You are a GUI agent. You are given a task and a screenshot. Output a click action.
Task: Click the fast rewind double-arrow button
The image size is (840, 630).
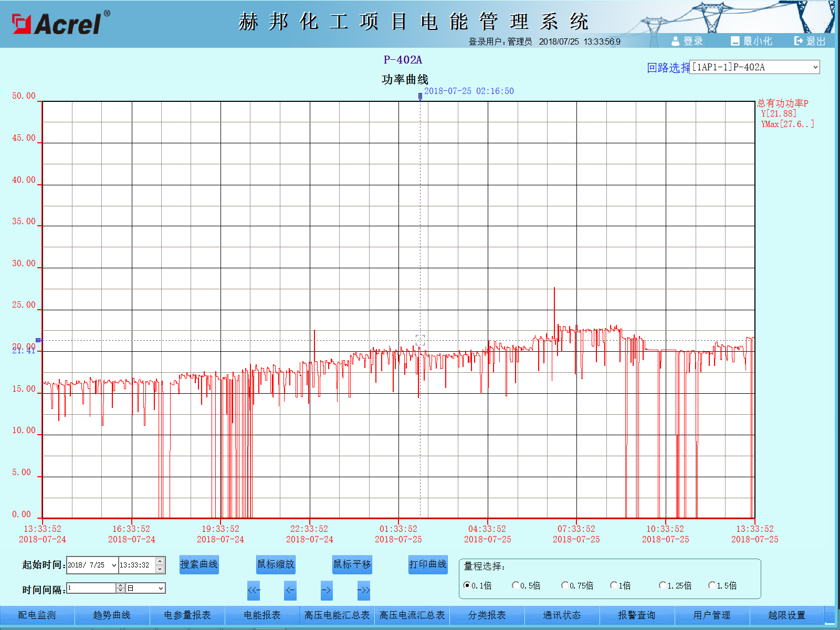pyautogui.click(x=254, y=590)
